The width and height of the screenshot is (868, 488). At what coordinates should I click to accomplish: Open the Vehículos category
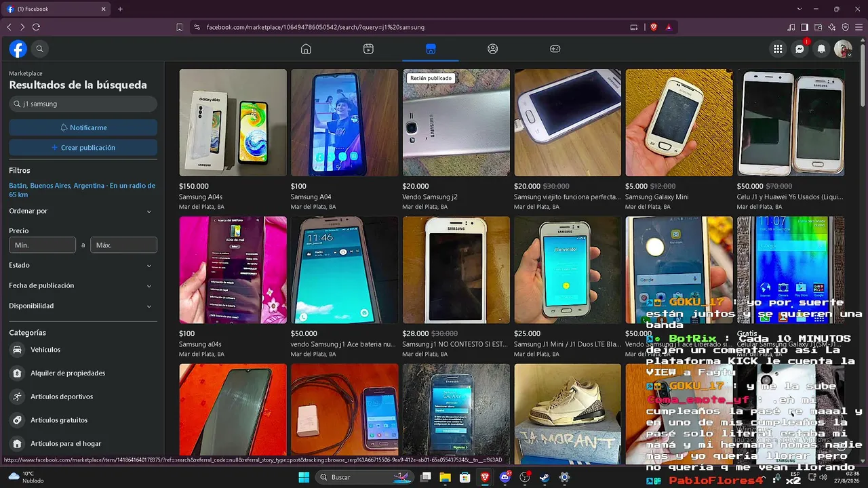click(83, 350)
